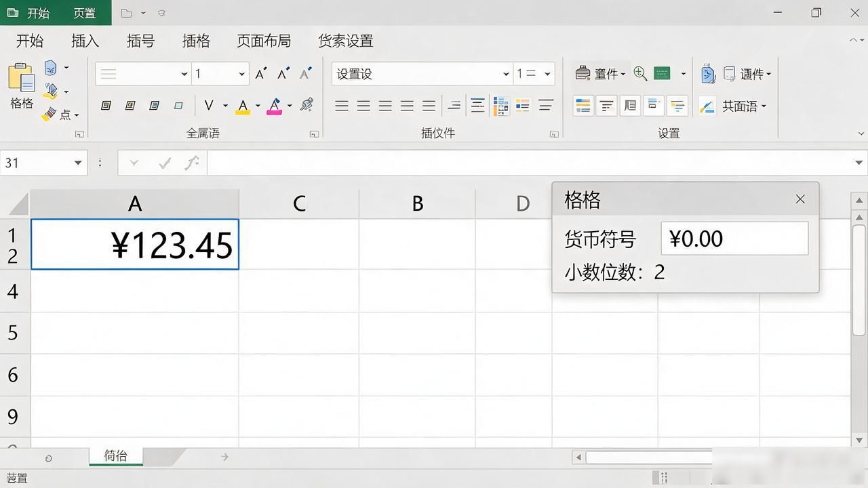The height and width of the screenshot is (488, 868).
Task: Click the currency symbol field showing ¥0.00
Action: 734,239
